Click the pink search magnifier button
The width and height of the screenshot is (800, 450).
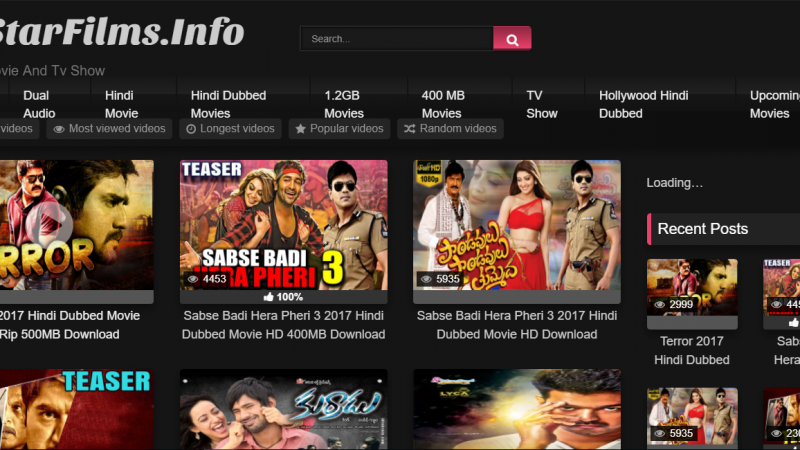pyautogui.click(x=512, y=39)
